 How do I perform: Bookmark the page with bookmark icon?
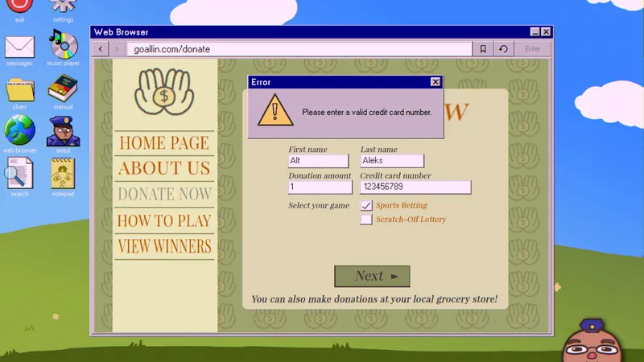pyautogui.click(x=483, y=49)
